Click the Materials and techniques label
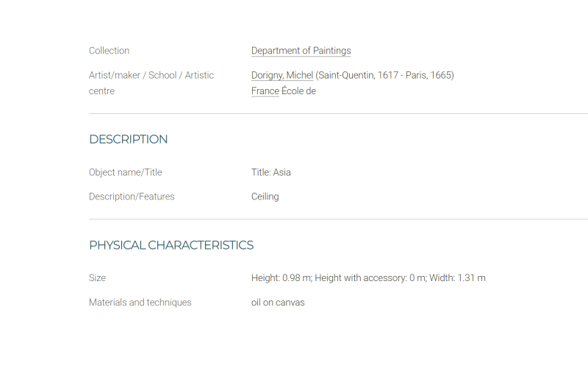This screenshot has width=588, height=365. click(140, 302)
